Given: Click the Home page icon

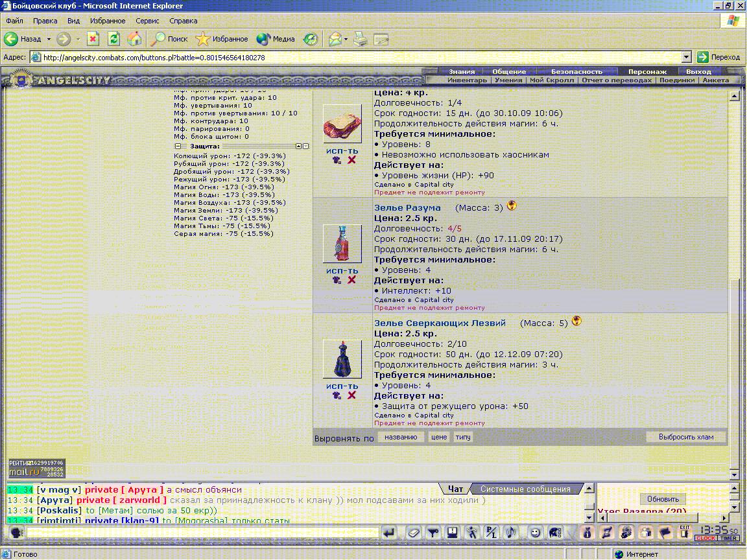Looking at the screenshot, I should click(134, 39).
